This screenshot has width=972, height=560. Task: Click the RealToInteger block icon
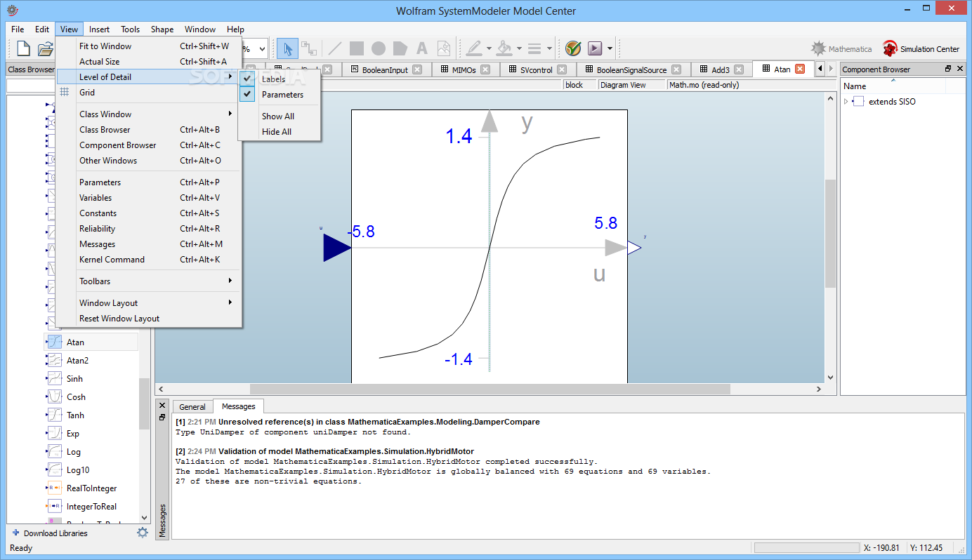[55, 488]
